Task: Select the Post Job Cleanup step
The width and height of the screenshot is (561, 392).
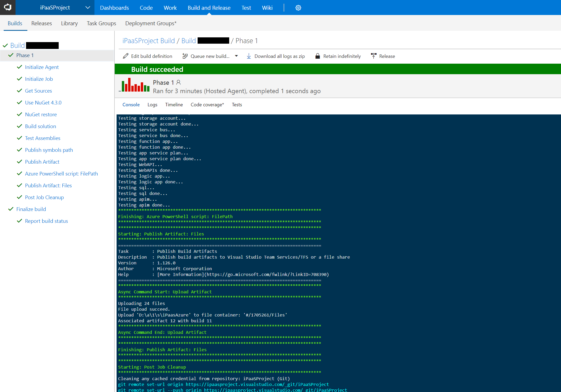Action: (x=44, y=197)
